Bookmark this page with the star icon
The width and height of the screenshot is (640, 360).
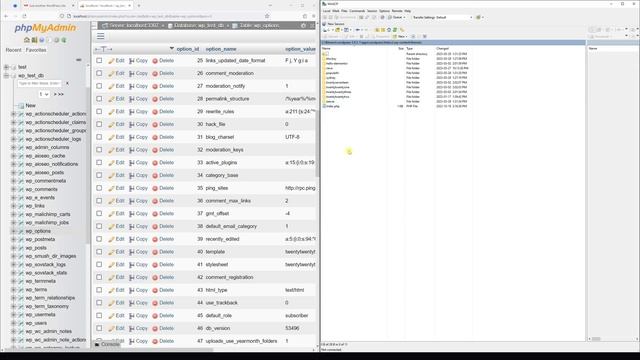pyautogui.click(x=267, y=16)
